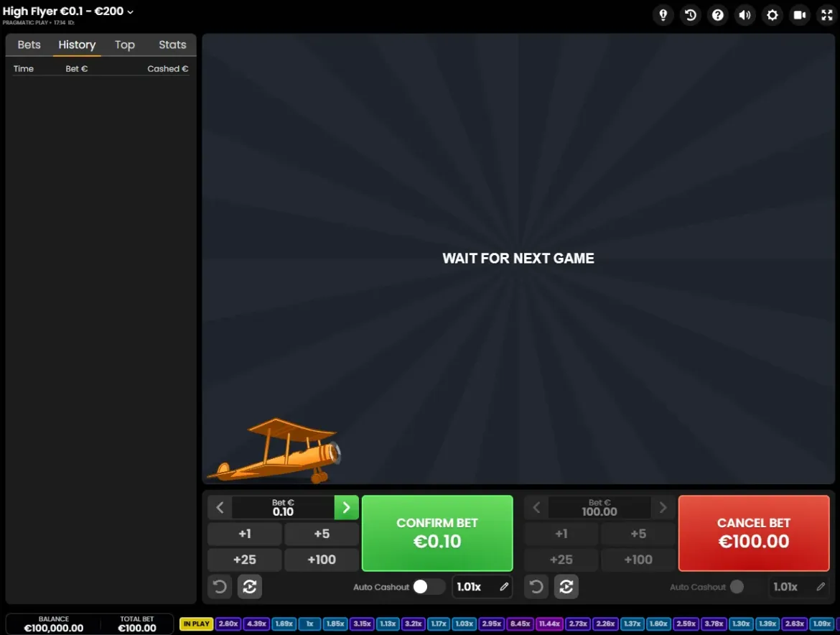Image resolution: width=840 pixels, height=635 pixels.
Task: Select the 1.37x result chip
Action: click(x=632, y=624)
